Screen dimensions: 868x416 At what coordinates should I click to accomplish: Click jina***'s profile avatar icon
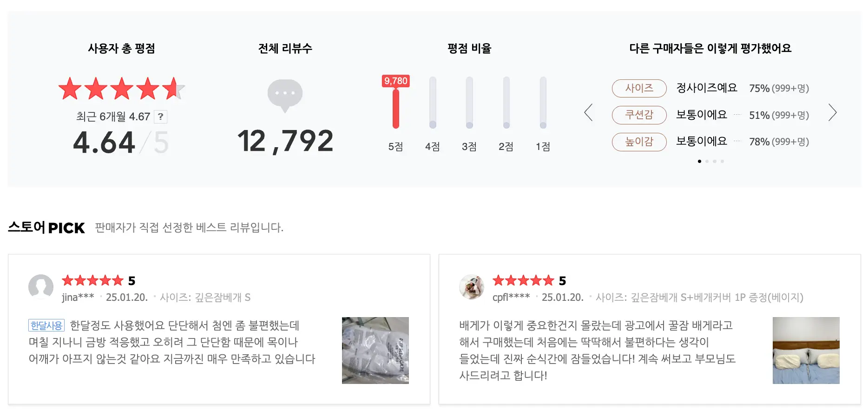point(41,287)
